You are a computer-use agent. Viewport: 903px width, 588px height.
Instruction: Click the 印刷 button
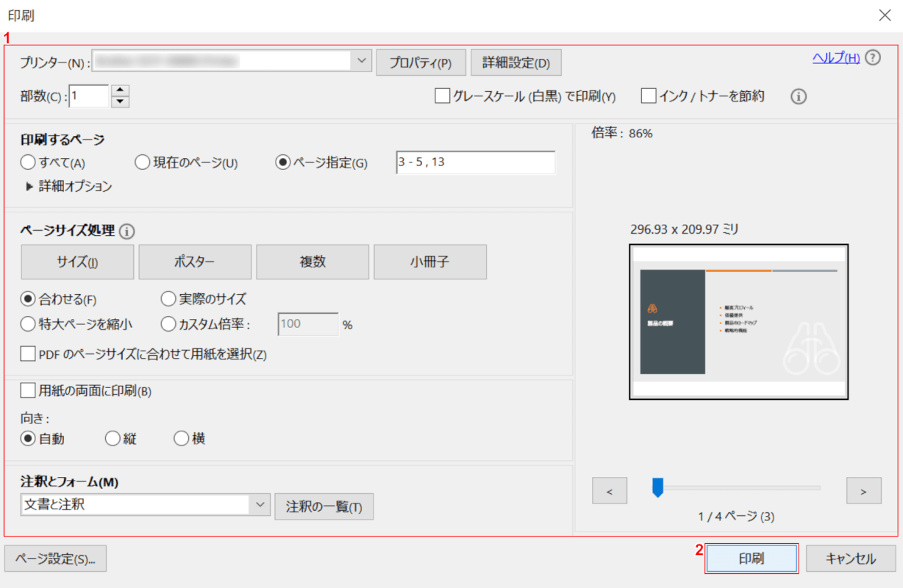pyautogui.click(x=751, y=559)
